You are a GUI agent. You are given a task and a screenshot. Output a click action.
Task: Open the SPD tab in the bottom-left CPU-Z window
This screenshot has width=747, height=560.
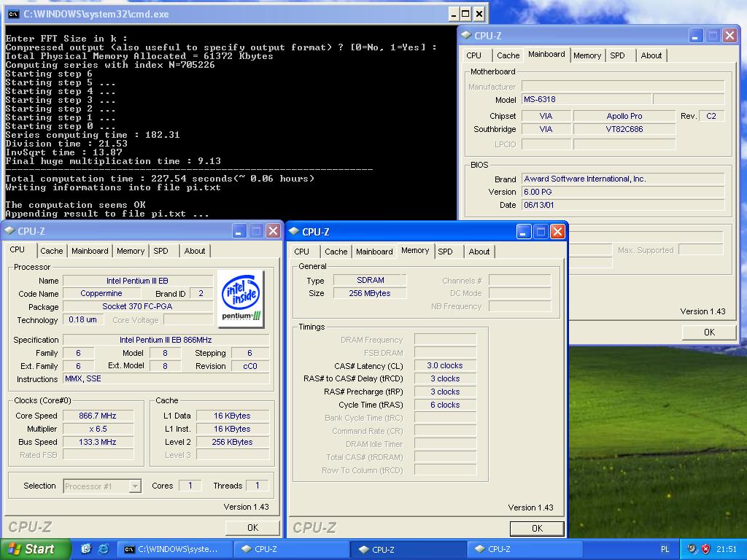point(161,251)
